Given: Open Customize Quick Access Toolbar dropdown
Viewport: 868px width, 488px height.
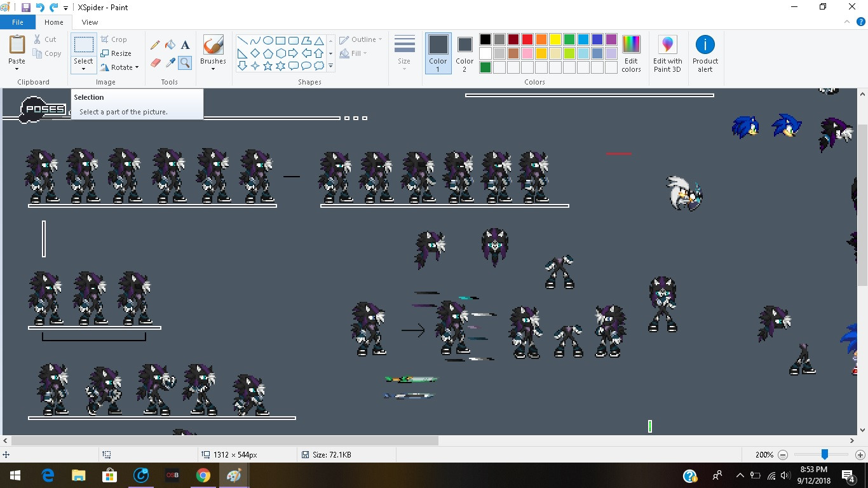Looking at the screenshot, I should pyautogui.click(x=65, y=8).
